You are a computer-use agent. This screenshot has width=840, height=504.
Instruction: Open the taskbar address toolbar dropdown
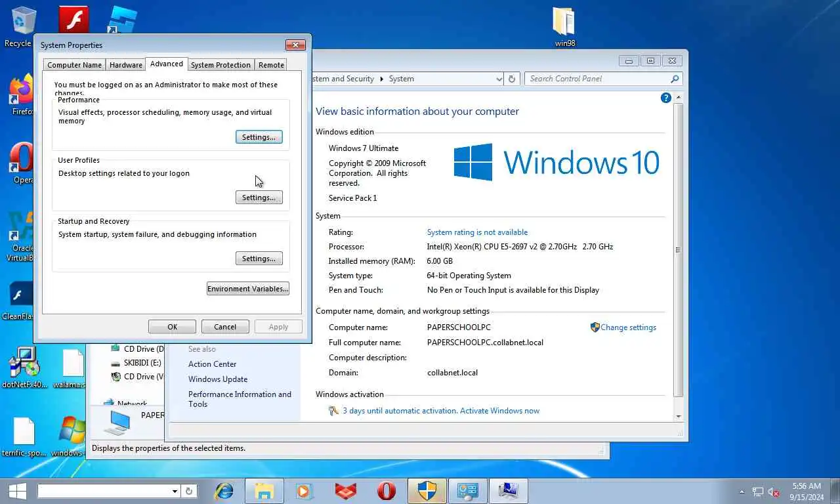click(x=175, y=491)
